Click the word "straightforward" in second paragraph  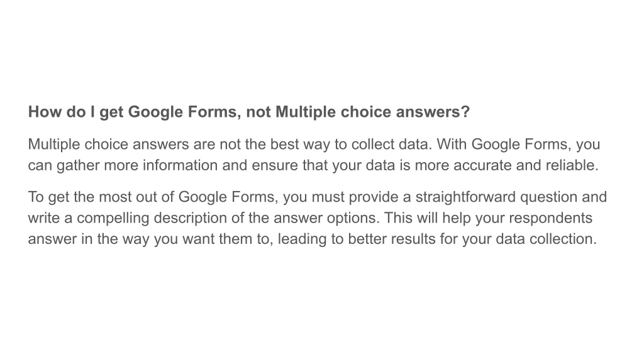click(466, 197)
